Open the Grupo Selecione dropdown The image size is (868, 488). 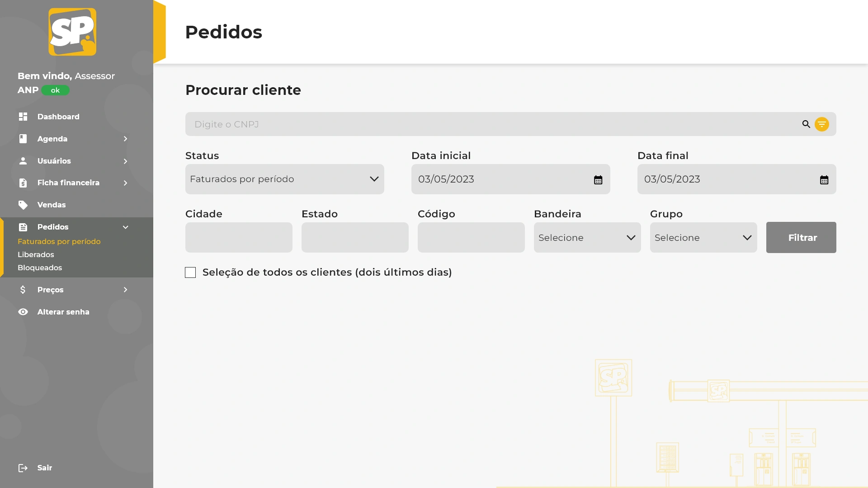point(703,238)
